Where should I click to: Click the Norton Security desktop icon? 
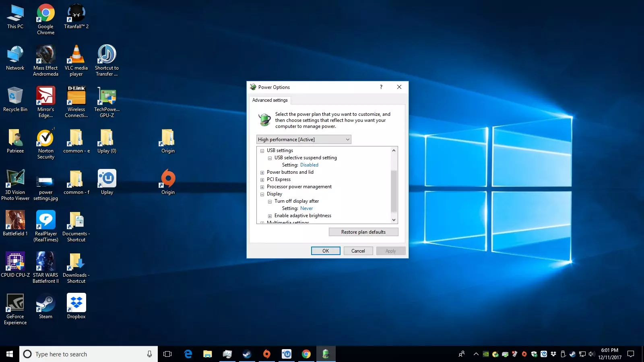click(x=45, y=138)
